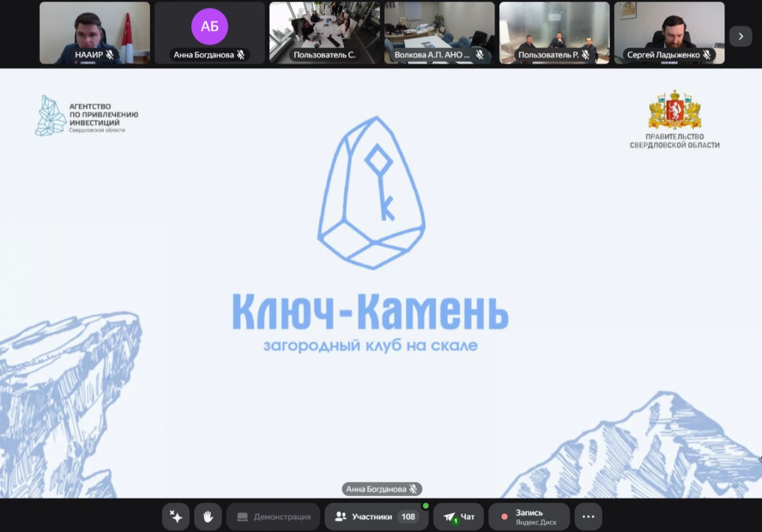Select the НААИР video thumbnail
The width and height of the screenshot is (762, 532).
pos(95,29)
